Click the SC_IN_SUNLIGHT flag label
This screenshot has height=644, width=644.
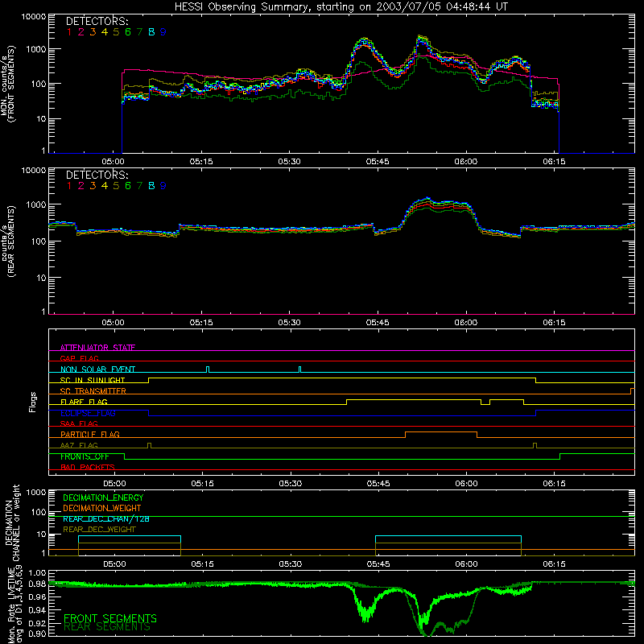click(x=93, y=380)
